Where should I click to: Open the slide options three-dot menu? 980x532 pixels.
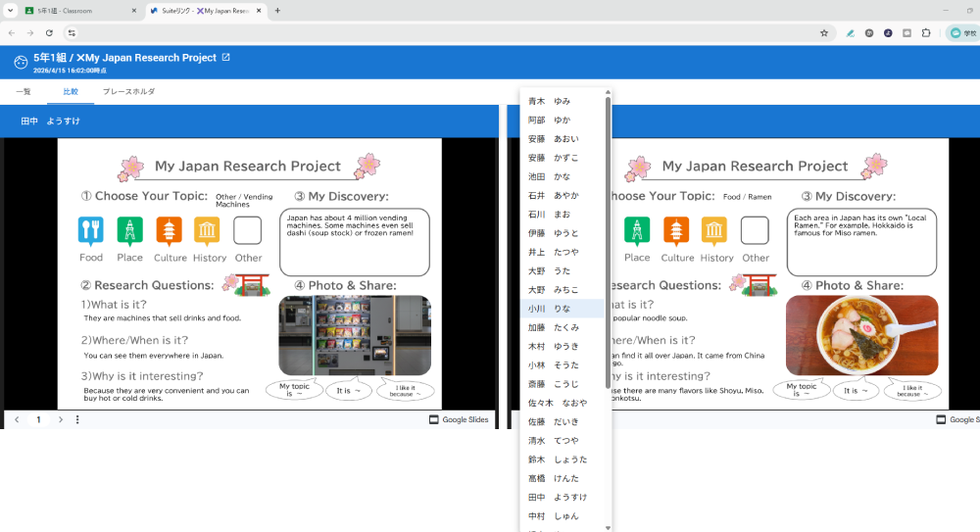(77, 419)
